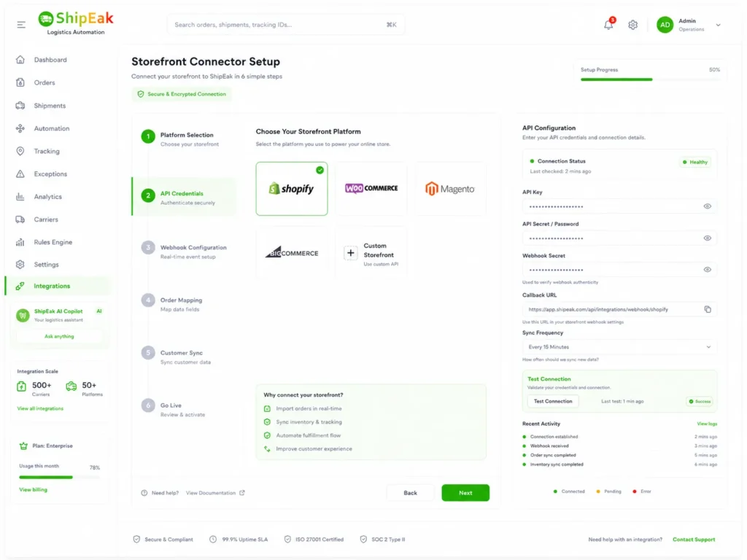Click View billing link
This screenshot has width=747, height=560.
[33, 489]
